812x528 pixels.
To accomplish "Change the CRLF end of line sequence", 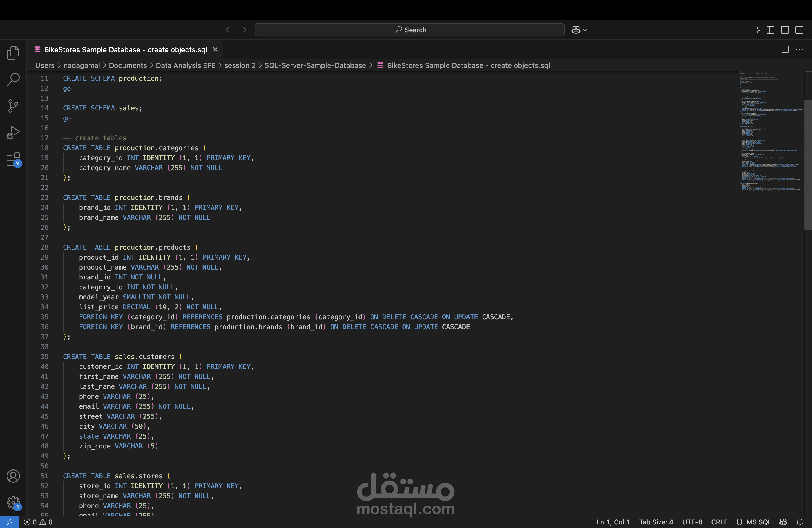I will (x=719, y=522).
